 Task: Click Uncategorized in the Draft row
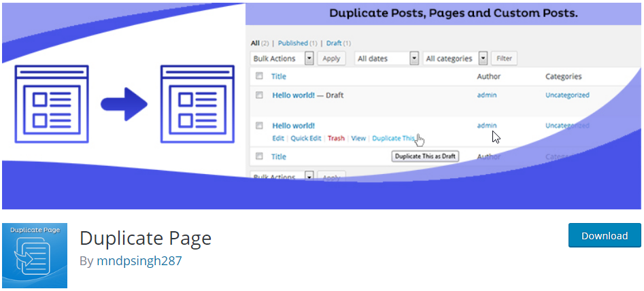pos(567,95)
